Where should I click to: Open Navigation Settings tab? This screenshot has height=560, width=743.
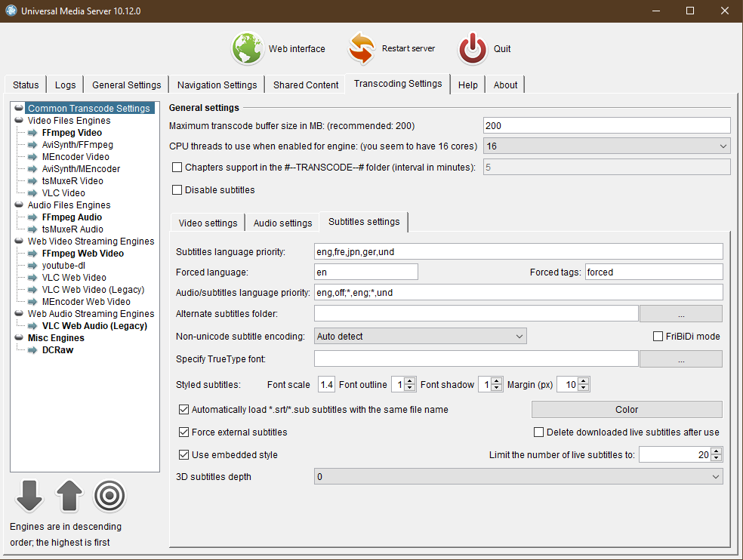pos(217,85)
